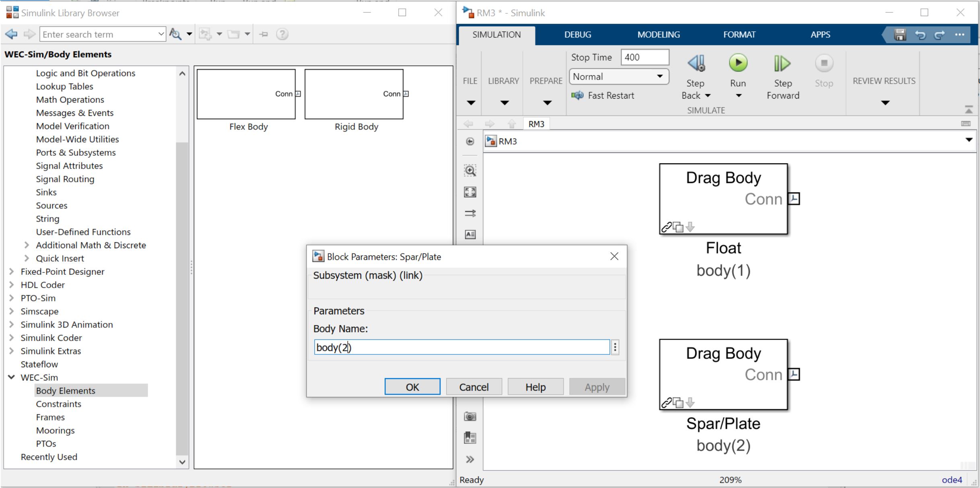Open search options dropdown arrow
This screenshot has width=980, height=488.
coord(189,34)
